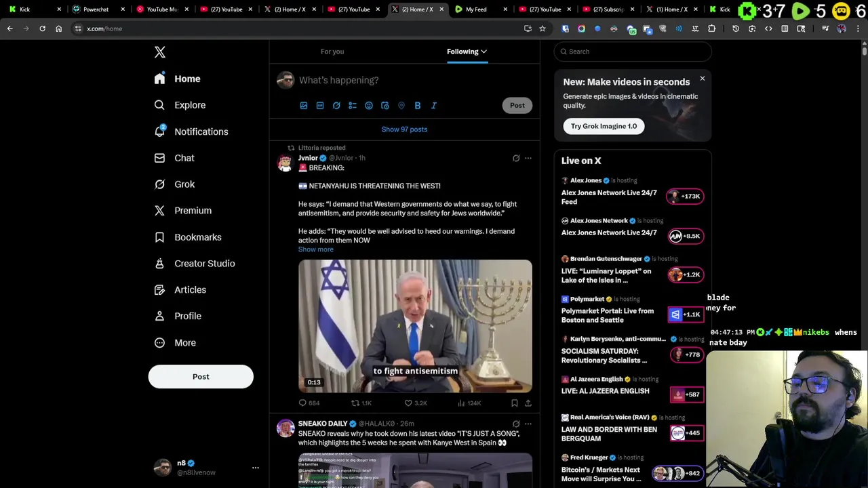Viewport: 868px width, 488px height.
Task: Click the X logo in sidebar
Action: click(x=159, y=52)
